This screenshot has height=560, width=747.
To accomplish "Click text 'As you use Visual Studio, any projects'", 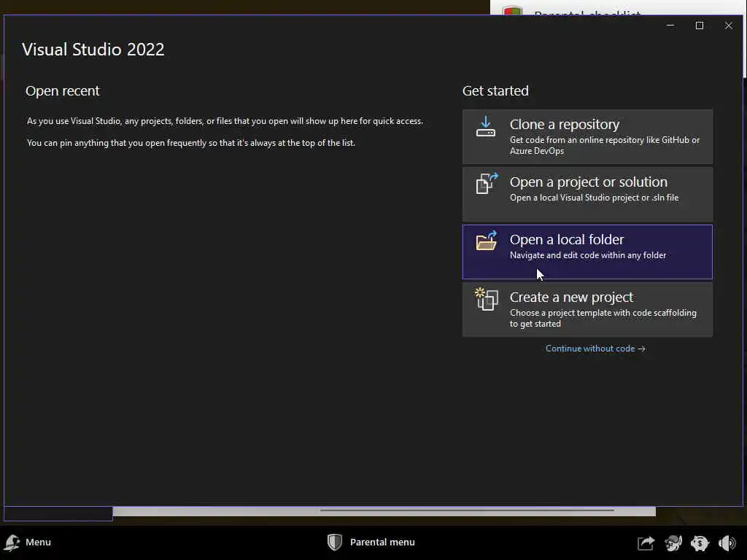I will click(99, 121).
